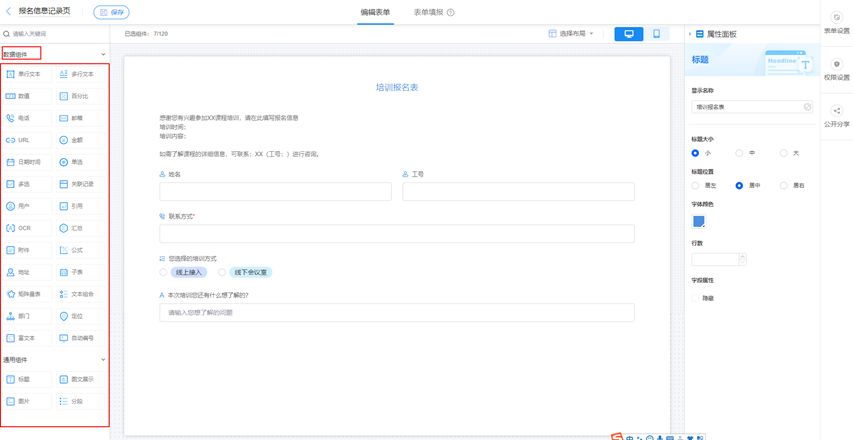Add the 单选 single-choice component

click(81, 162)
